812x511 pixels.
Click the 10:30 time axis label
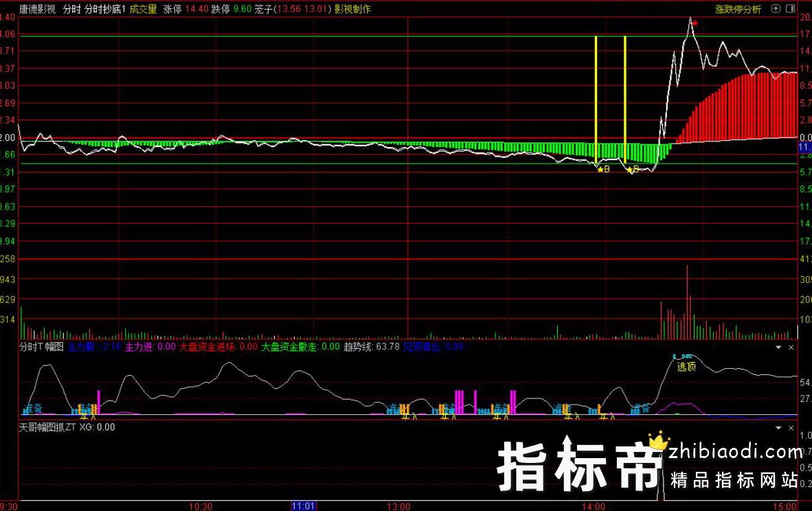click(201, 506)
